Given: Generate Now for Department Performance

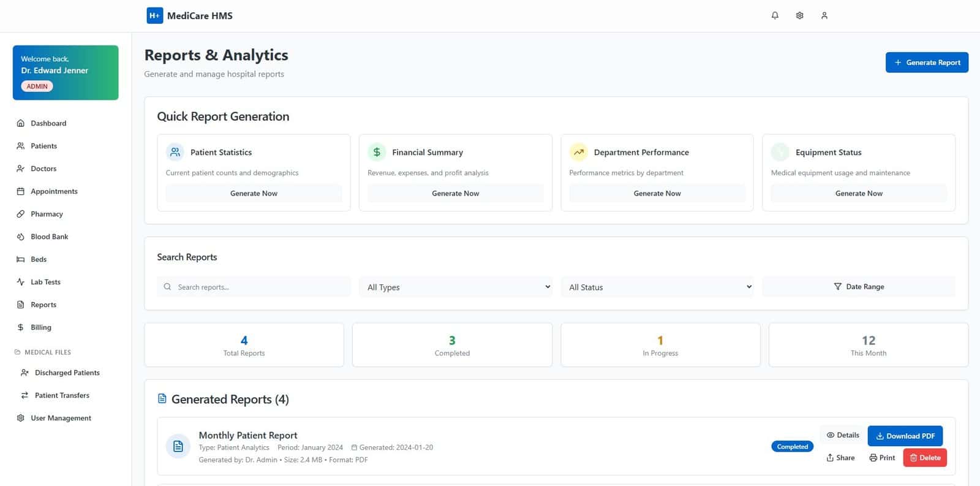Looking at the screenshot, I should (657, 193).
